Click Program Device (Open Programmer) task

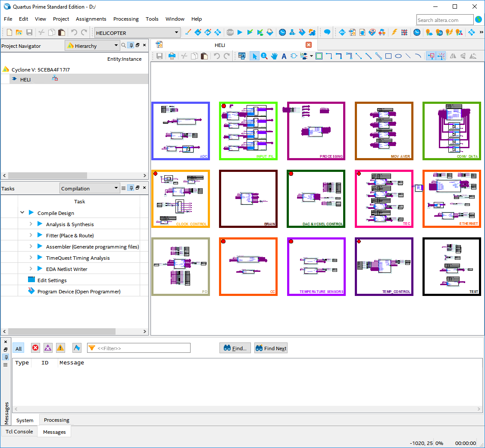coord(79,291)
